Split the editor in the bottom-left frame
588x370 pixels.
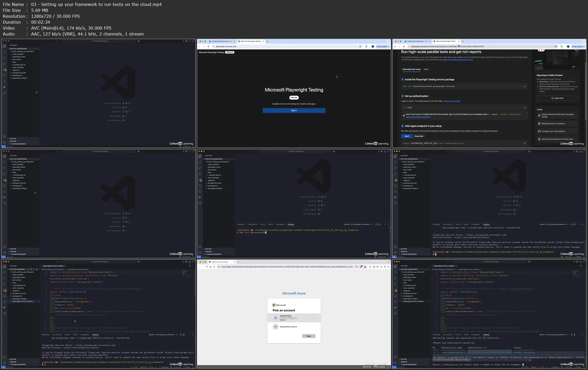tap(190, 266)
